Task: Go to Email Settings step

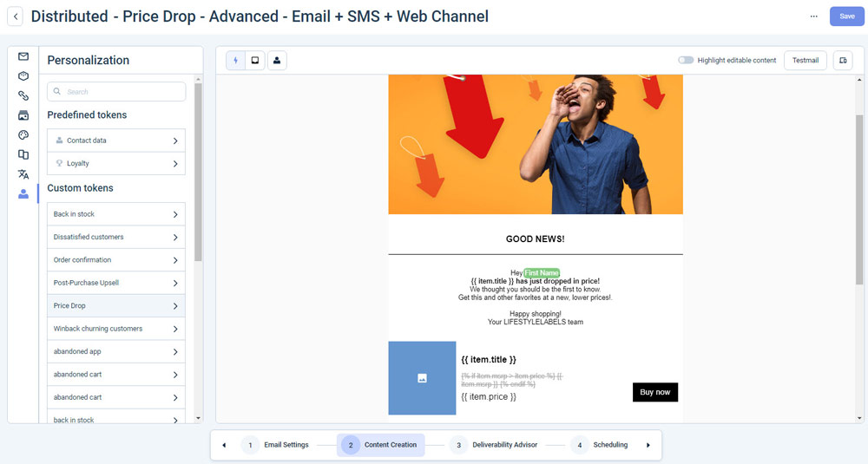Action: coord(276,445)
